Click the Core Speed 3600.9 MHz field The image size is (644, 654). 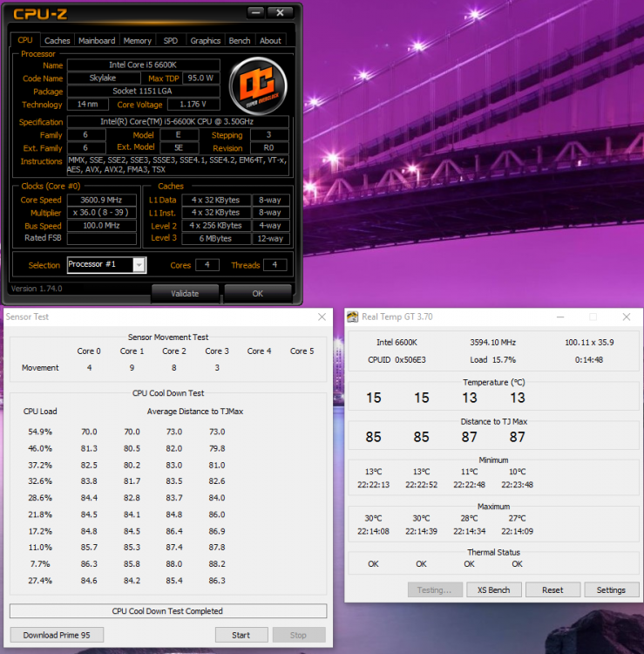point(102,201)
